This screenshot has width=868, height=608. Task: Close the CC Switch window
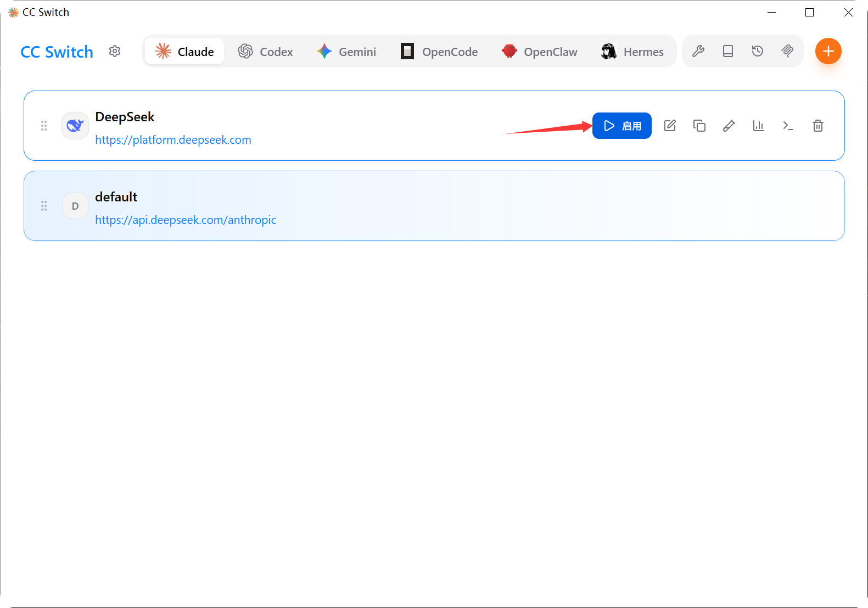[x=848, y=12]
